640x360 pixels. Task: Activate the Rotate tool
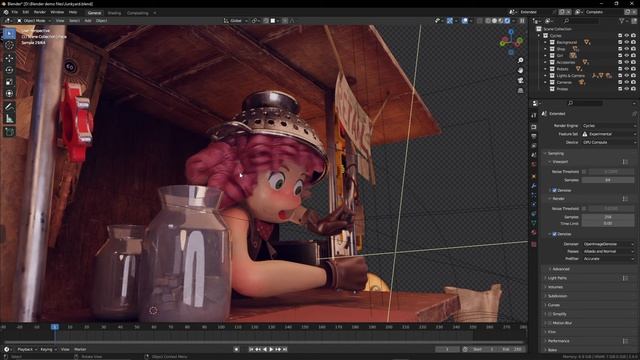tap(9, 70)
